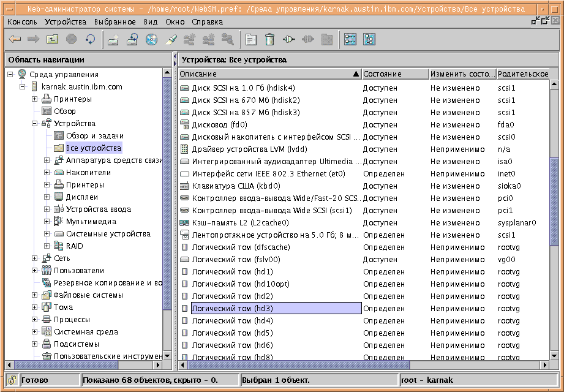The height and width of the screenshot is (392, 564).
Task: Expand the Сеть tree node
Action: [x=35, y=258]
